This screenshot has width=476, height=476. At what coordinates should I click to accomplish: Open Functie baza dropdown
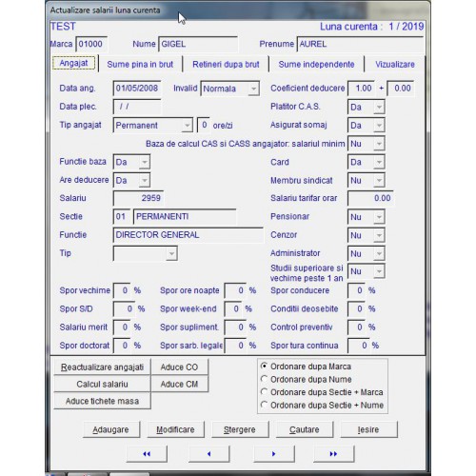(x=144, y=162)
